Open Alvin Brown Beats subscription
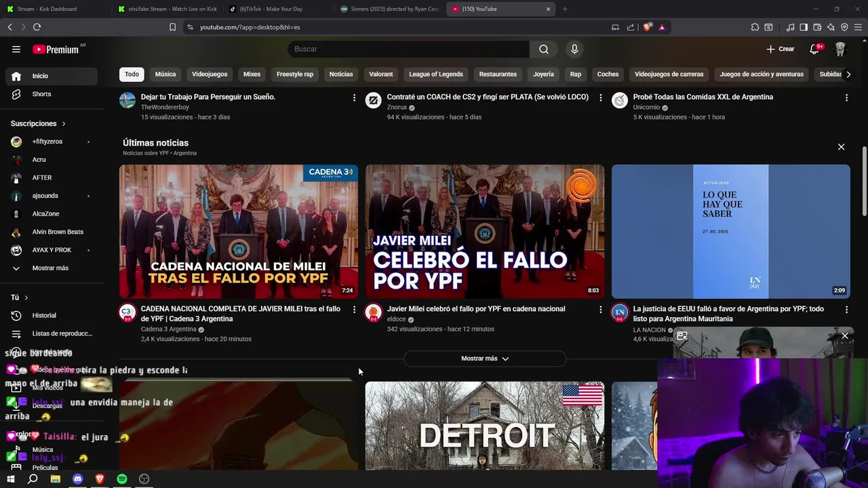This screenshot has width=868, height=488. click(x=52, y=232)
